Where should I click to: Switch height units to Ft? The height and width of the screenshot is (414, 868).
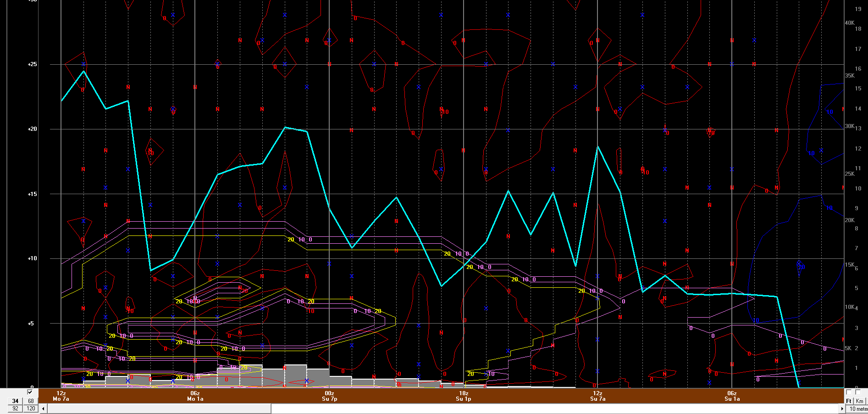click(x=849, y=401)
